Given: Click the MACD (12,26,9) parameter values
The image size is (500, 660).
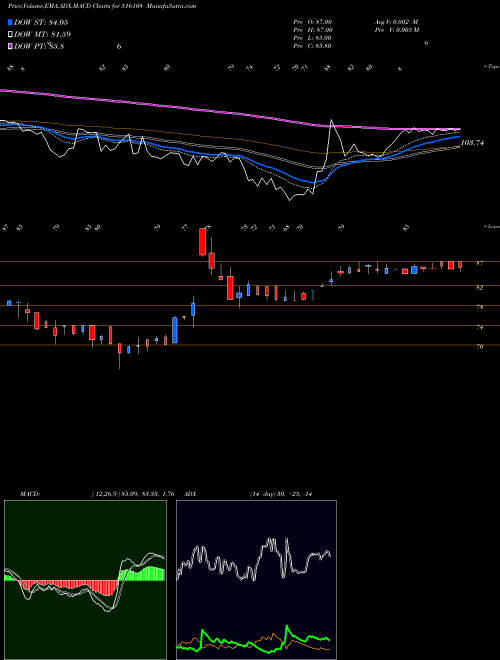Looking at the screenshot, I should [x=133, y=494].
